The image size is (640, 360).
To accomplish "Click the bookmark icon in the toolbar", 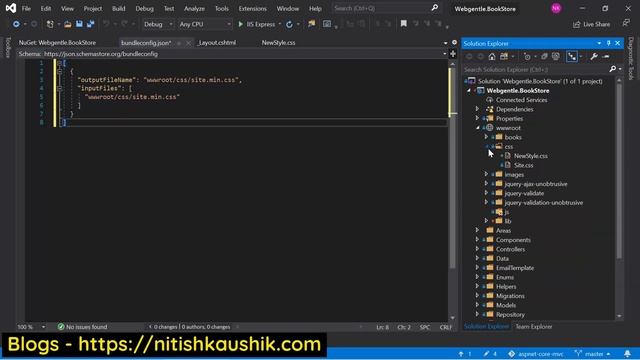I will click(x=404, y=24).
